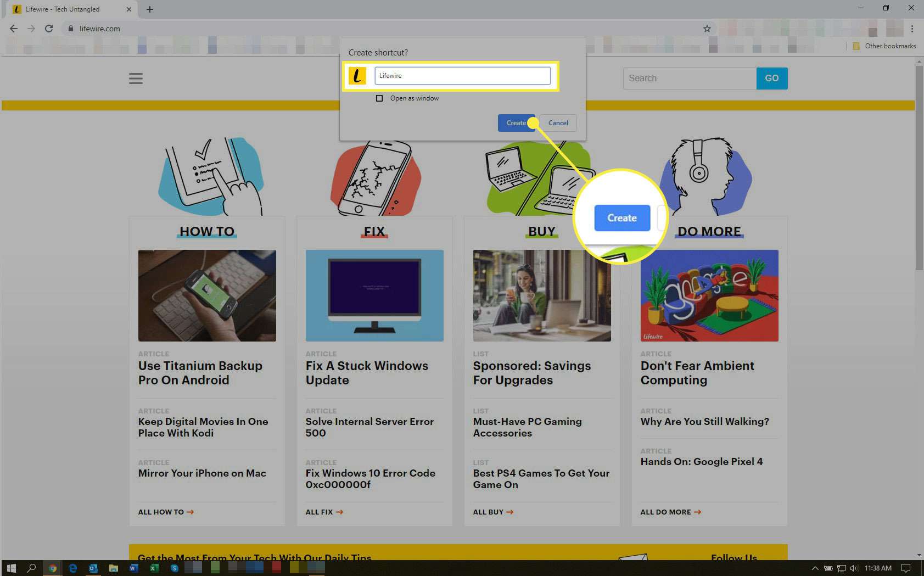Open Hands On: Google Pixel 4
Screen dimensions: 924x576
click(702, 462)
